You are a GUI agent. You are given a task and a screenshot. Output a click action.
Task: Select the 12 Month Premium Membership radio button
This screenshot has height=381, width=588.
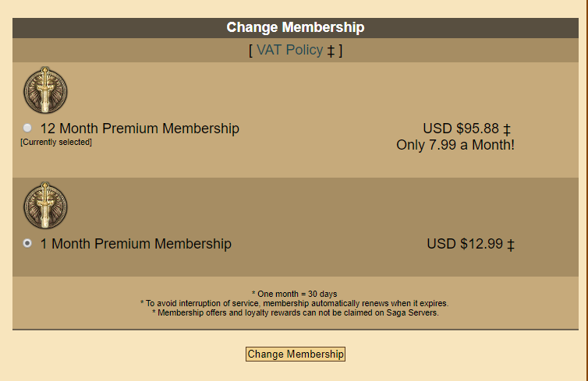click(x=27, y=128)
